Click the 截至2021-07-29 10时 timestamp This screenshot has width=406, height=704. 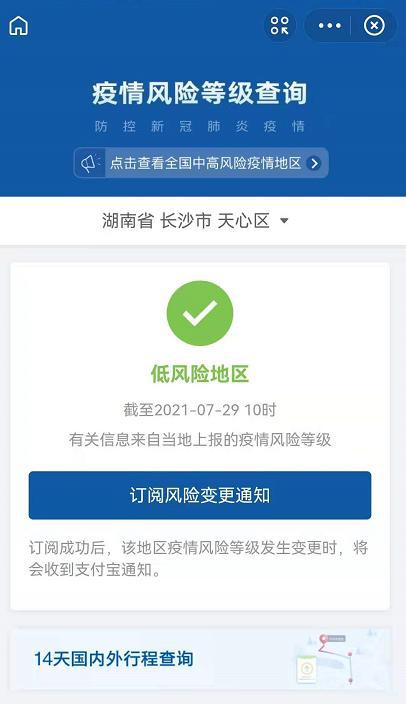pyautogui.click(x=200, y=409)
